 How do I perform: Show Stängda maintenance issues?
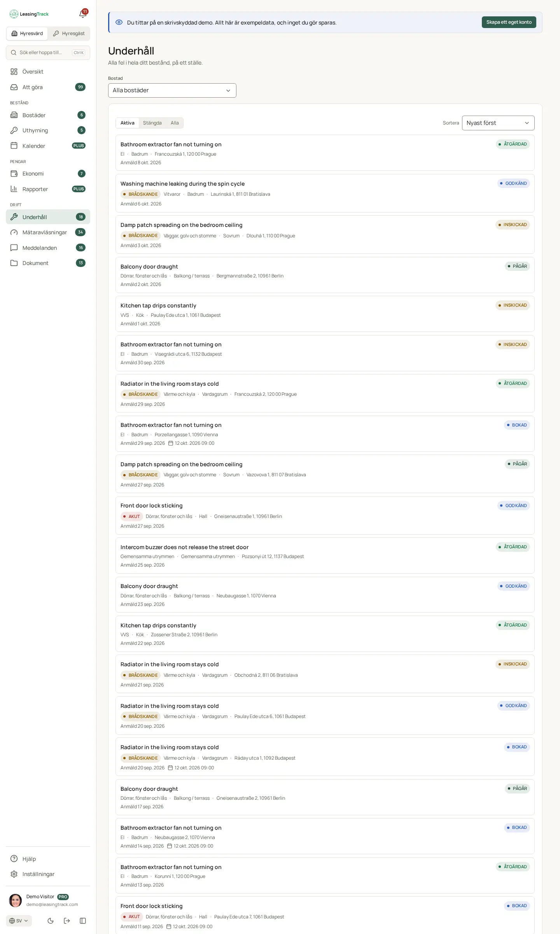[x=152, y=123]
